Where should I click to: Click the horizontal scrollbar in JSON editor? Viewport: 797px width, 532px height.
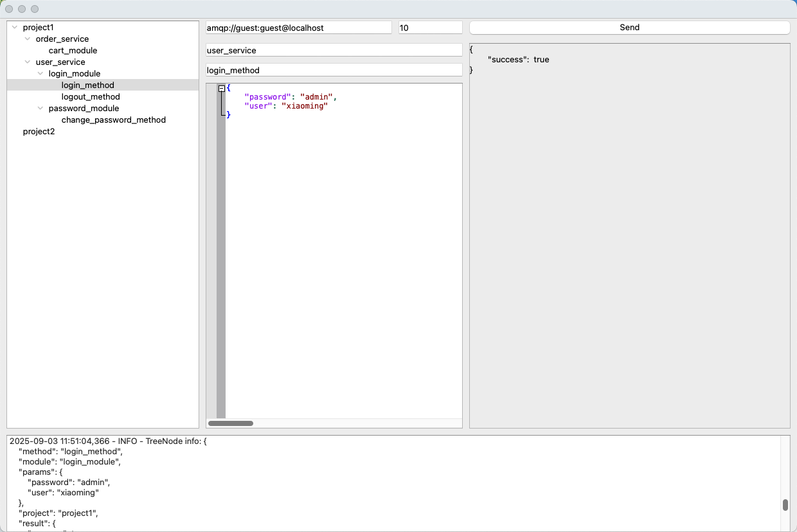[x=231, y=423]
